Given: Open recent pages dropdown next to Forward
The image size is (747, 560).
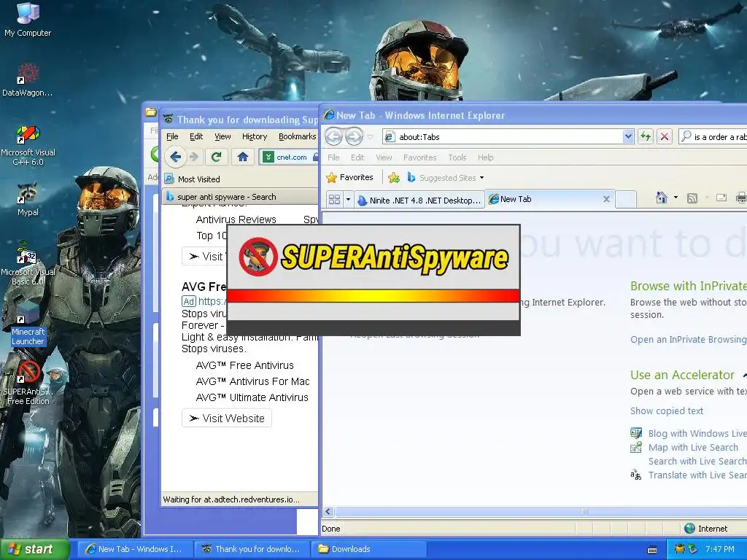Looking at the screenshot, I should [x=370, y=137].
